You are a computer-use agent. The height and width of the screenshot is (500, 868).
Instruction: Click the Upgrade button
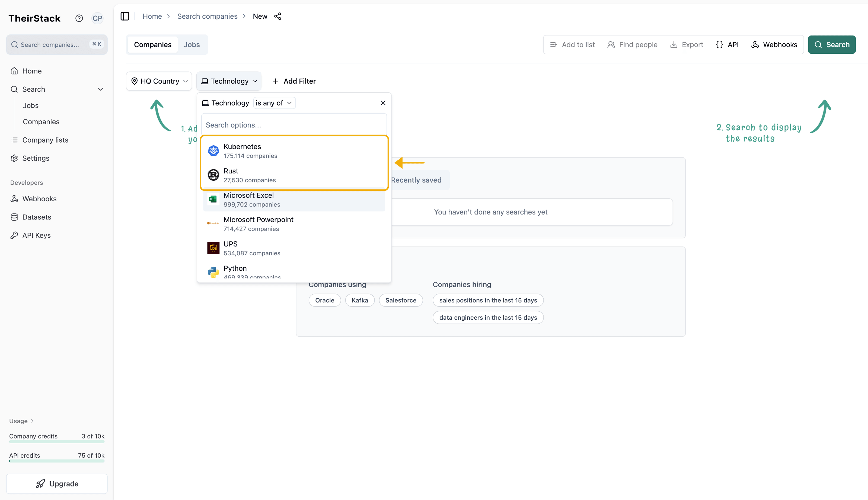[x=57, y=483]
